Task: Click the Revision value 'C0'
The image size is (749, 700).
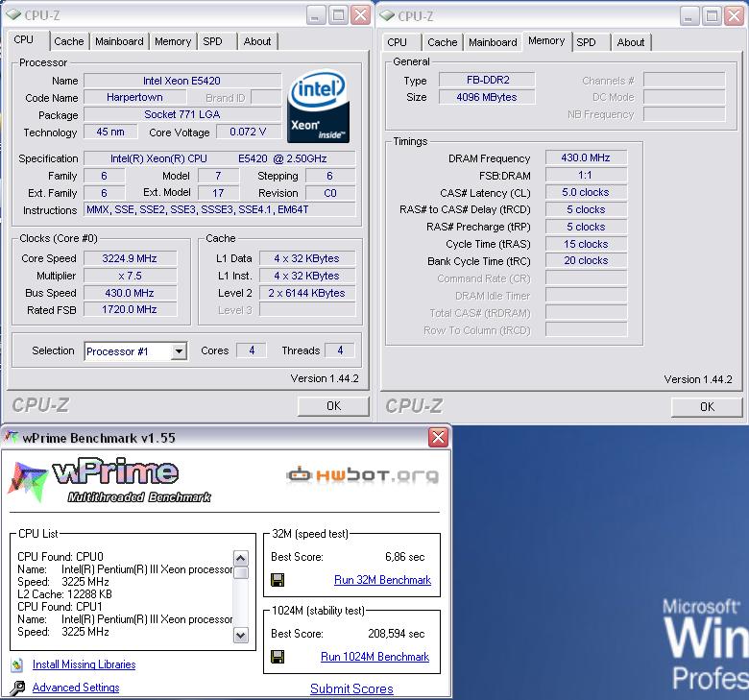Action: [x=330, y=193]
